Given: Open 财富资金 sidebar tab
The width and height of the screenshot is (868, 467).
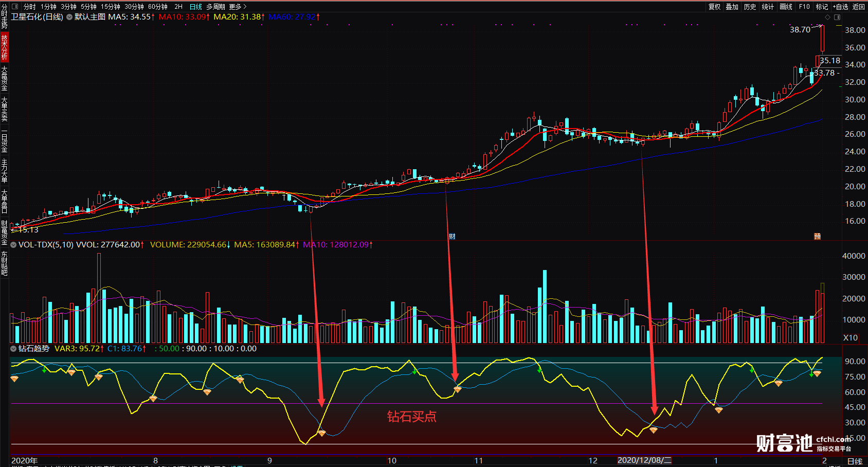Looking at the screenshot, I should click(x=4, y=232).
